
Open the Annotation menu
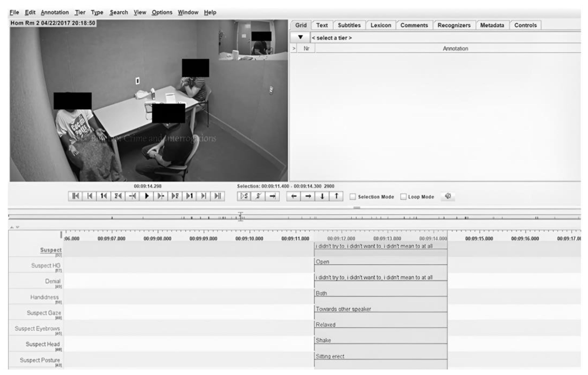(55, 12)
